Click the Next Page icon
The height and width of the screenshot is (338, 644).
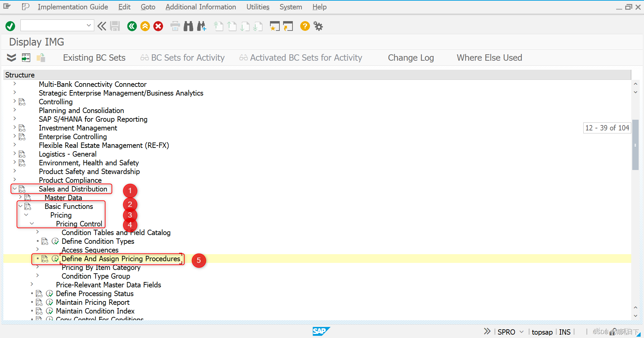click(245, 26)
